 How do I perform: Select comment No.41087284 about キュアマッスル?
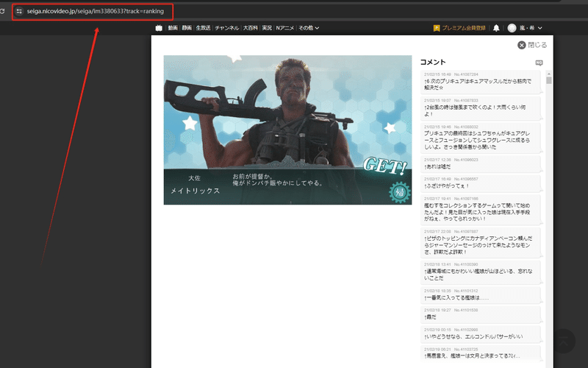coord(481,82)
